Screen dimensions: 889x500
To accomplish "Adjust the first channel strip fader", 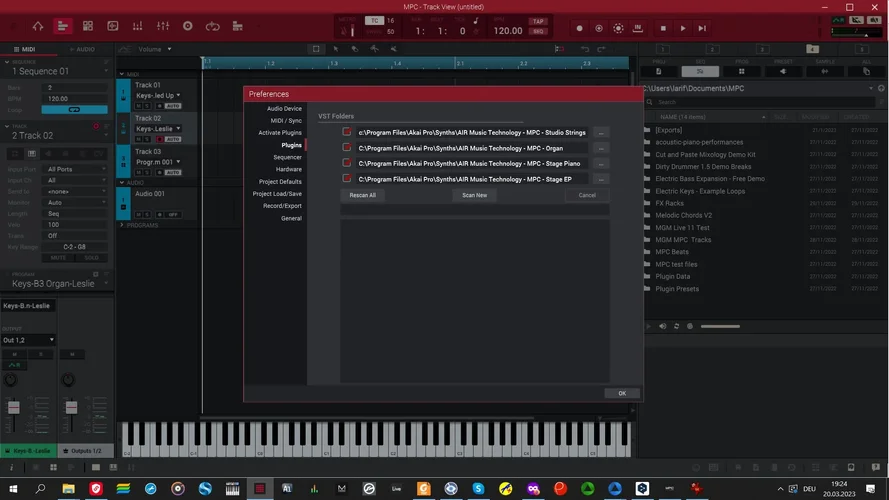I will click(14, 407).
